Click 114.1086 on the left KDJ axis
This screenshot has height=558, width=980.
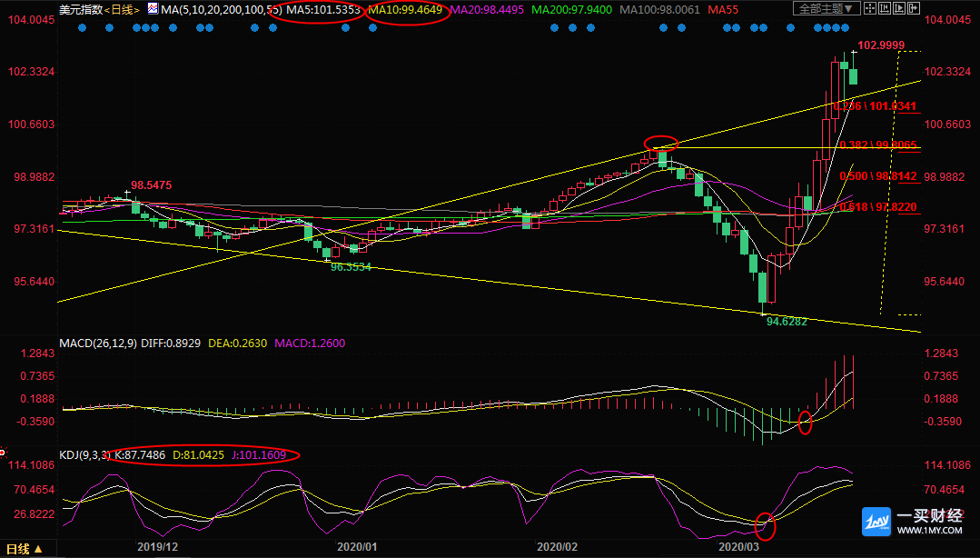[x=31, y=465]
